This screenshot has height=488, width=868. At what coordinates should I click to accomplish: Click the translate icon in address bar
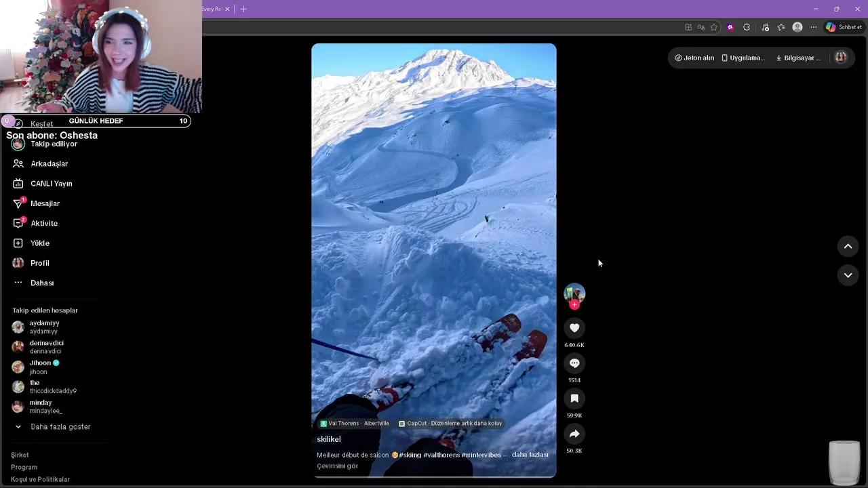coord(701,27)
